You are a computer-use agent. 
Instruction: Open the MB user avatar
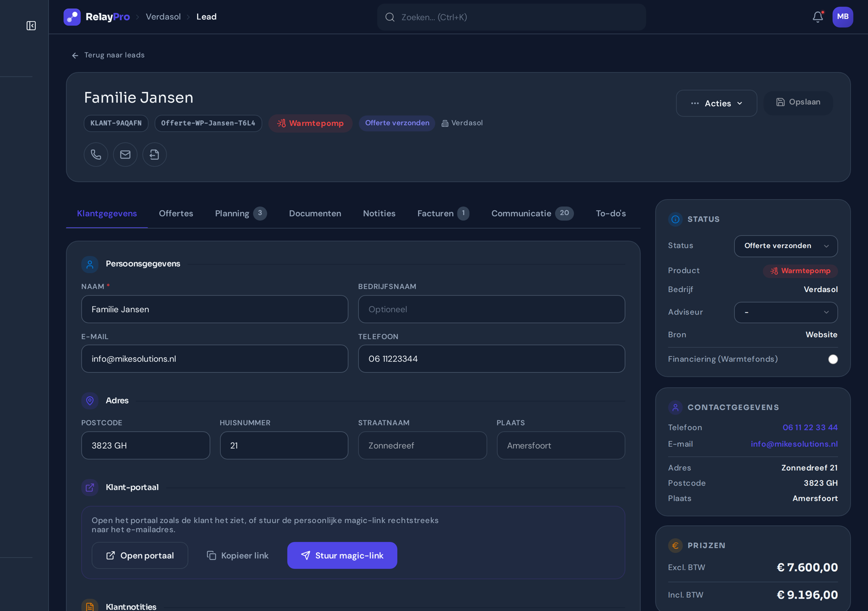tap(842, 17)
